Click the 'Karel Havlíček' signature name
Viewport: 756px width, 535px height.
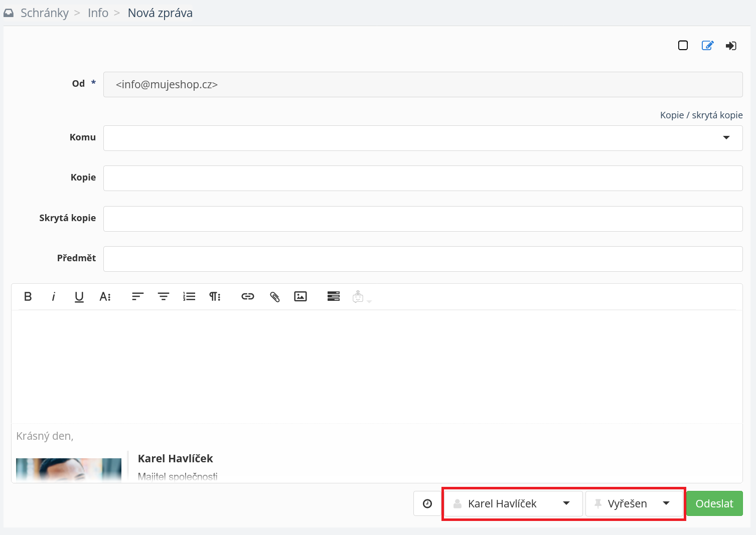point(176,458)
